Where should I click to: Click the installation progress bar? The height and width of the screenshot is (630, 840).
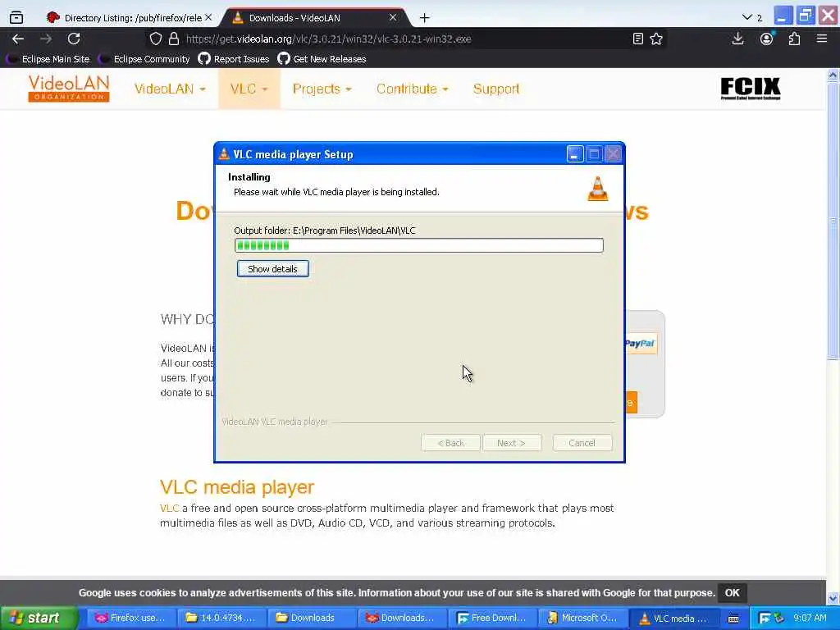(419, 245)
